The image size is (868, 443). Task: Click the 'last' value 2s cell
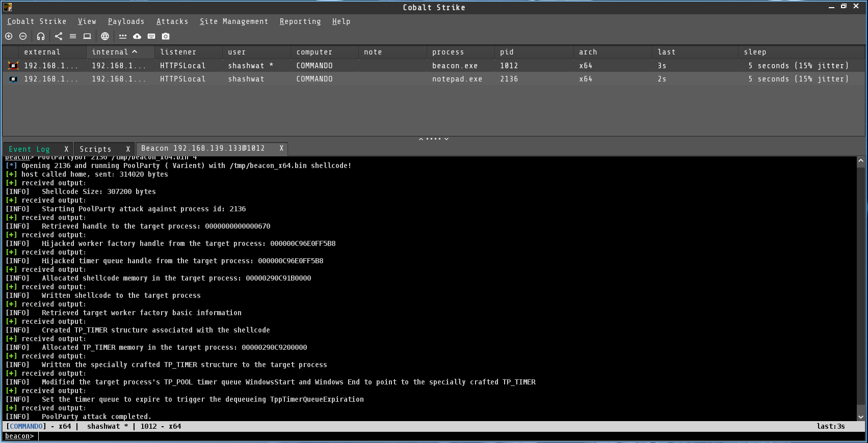pyautogui.click(x=695, y=79)
